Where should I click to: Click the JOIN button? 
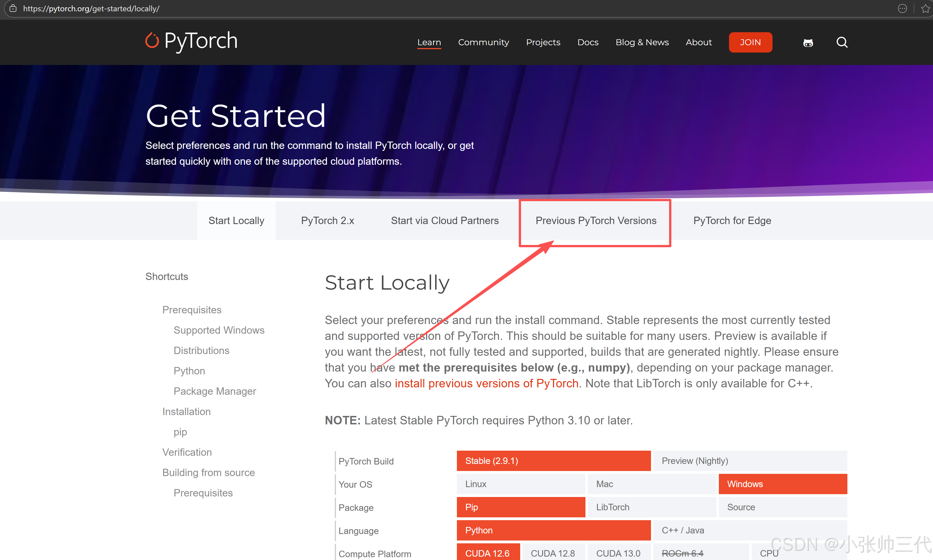tap(750, 42)
